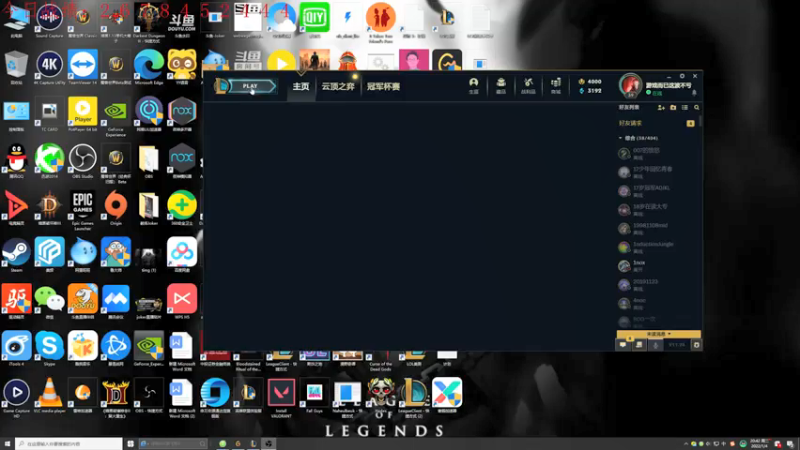Open the bug report icon at client bottom right
The width and height of the screenshot is (800, 450).
(696, 345)
